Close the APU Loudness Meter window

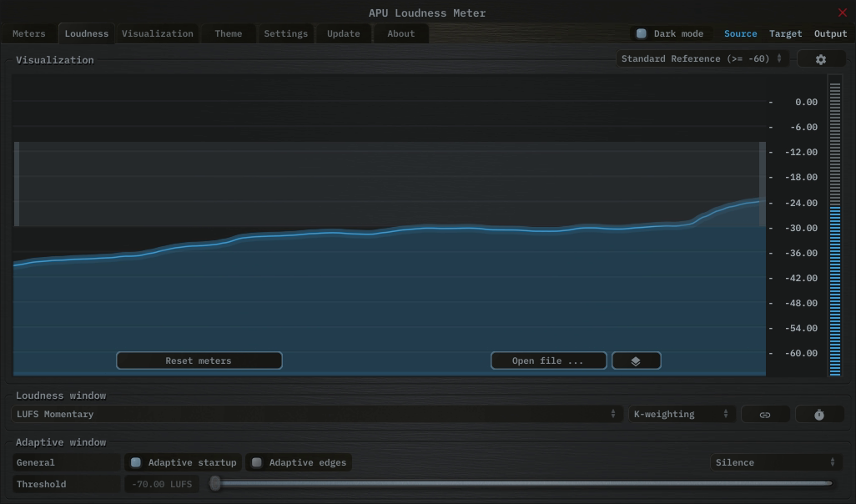842,13
